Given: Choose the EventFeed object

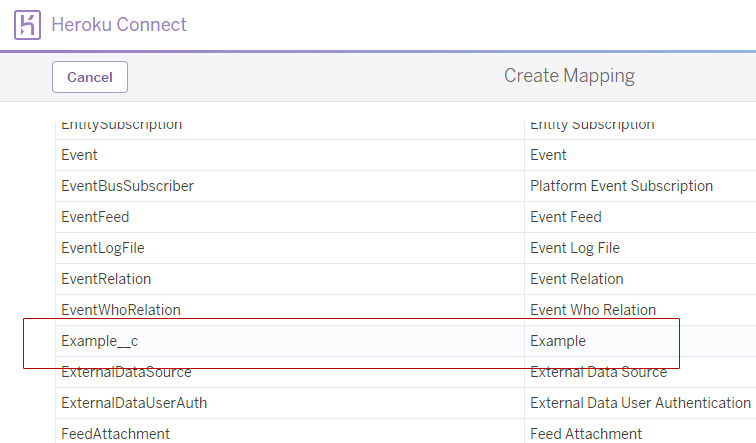Looking at the screenshot, I should (95, 217).
